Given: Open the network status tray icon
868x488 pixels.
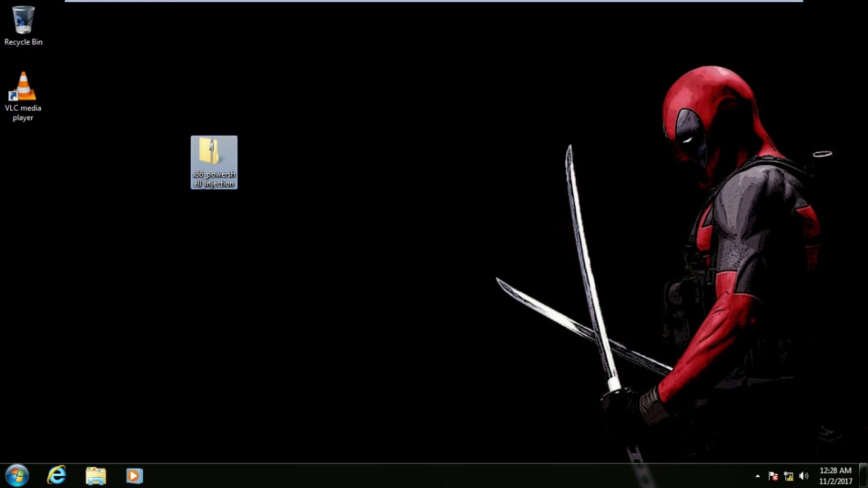Looking at the screenshot, I should click(x=789, y=476).
